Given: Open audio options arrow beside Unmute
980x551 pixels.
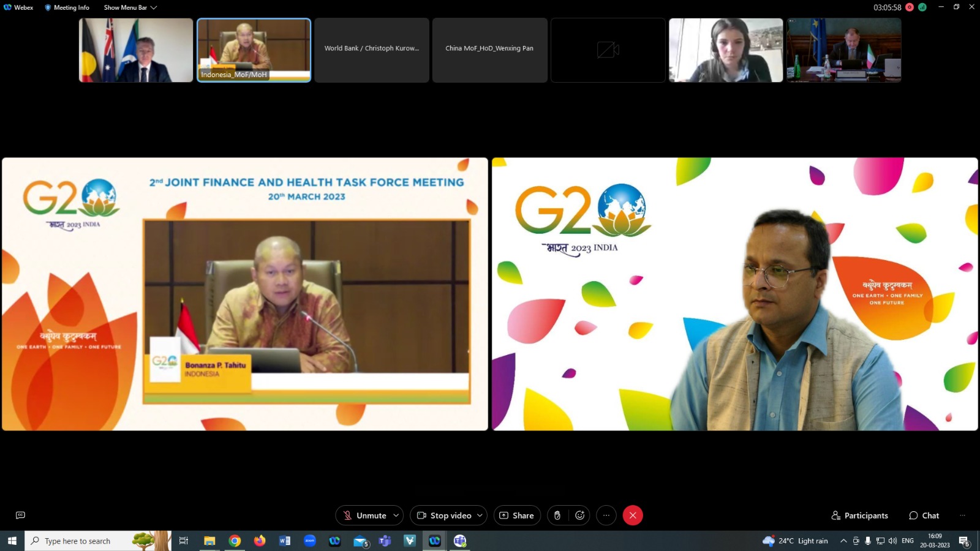Looking at the screenshot, I should (x=396, y=515).
